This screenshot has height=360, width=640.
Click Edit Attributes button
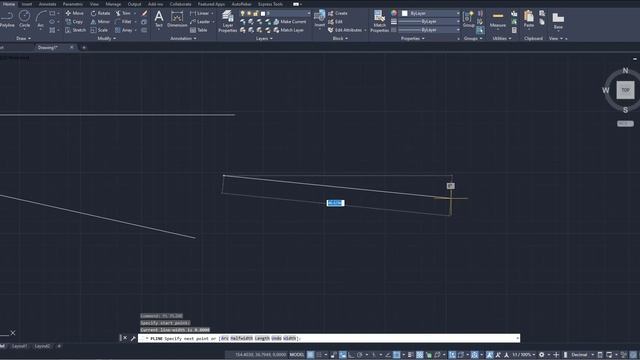345,30
